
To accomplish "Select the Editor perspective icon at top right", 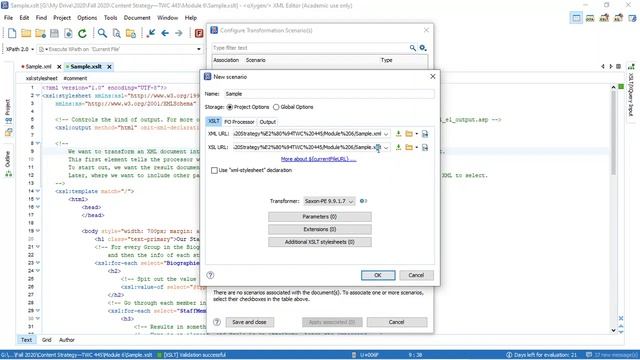I will click(576, 18).
